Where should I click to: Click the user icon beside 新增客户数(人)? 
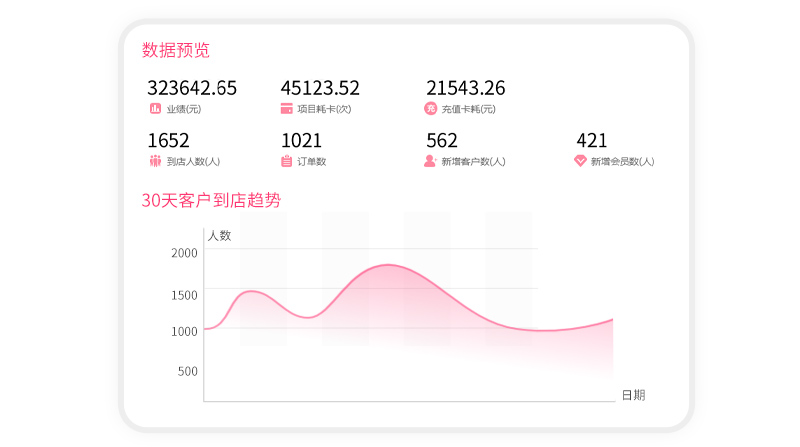pyautogui.click(x=430, y=161)
